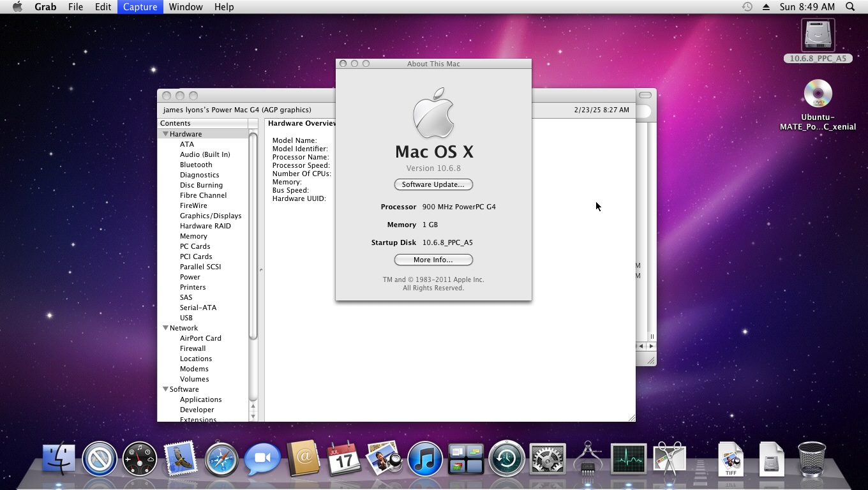Select Bluetooth in the Contents list
868x490 pixels.
pos(196,165)
